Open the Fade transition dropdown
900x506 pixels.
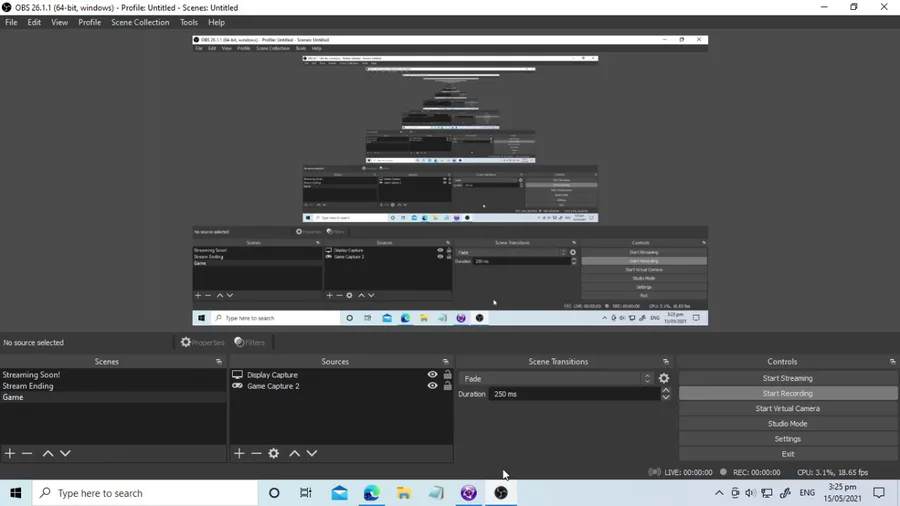[556, 379]
